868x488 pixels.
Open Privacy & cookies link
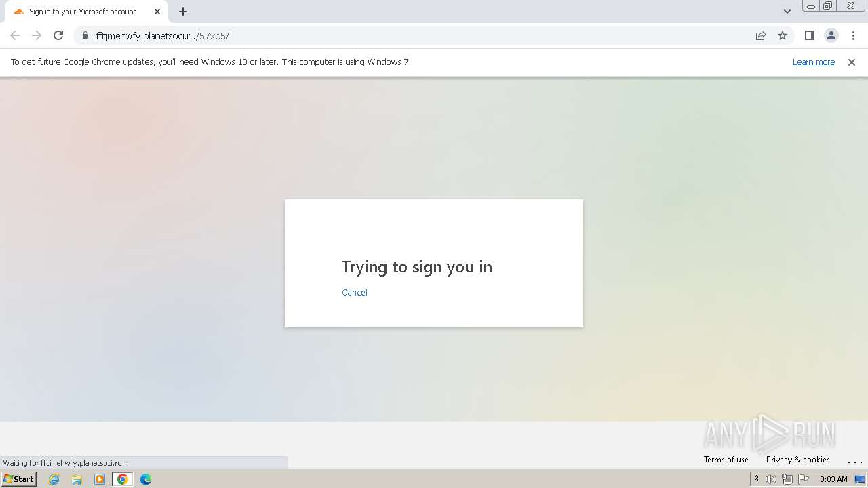[x=798, y=459]
